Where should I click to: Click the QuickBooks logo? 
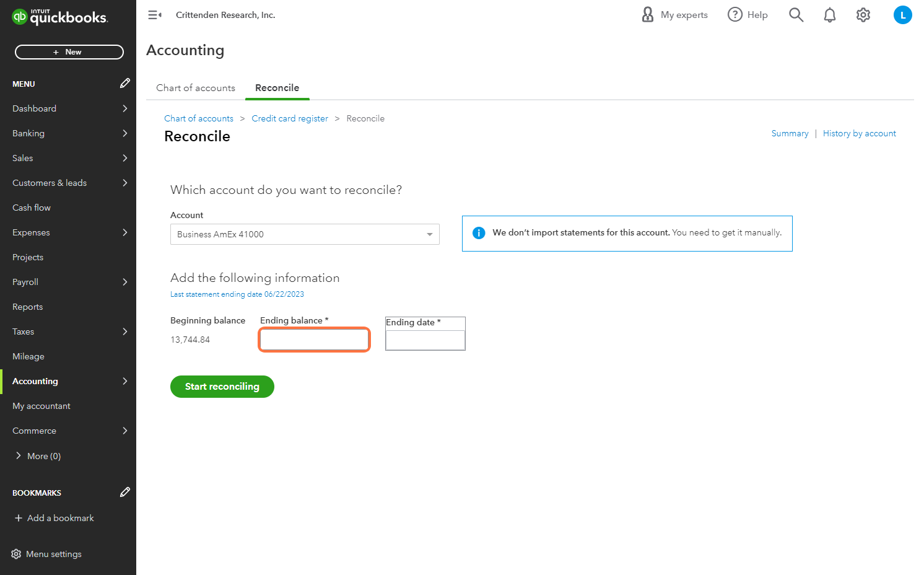pyautogui.click(x=60, y=17)
